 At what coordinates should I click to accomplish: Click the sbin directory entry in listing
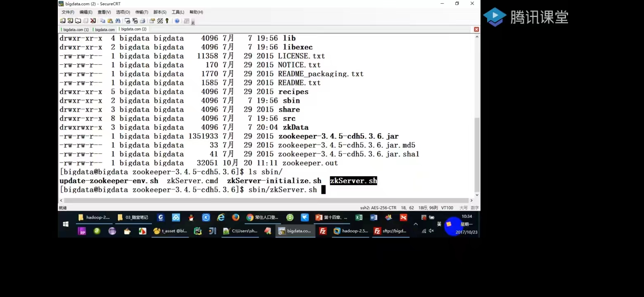tap(291, 100)
